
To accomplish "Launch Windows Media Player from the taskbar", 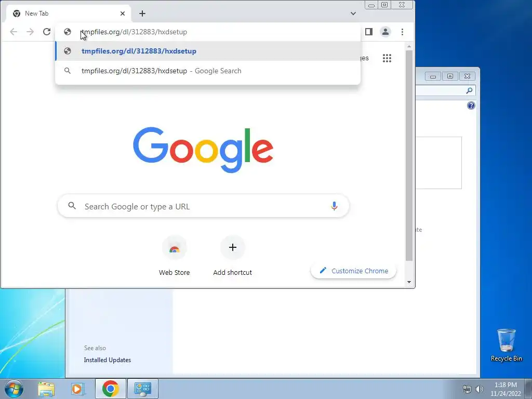I will pos(77,389).
